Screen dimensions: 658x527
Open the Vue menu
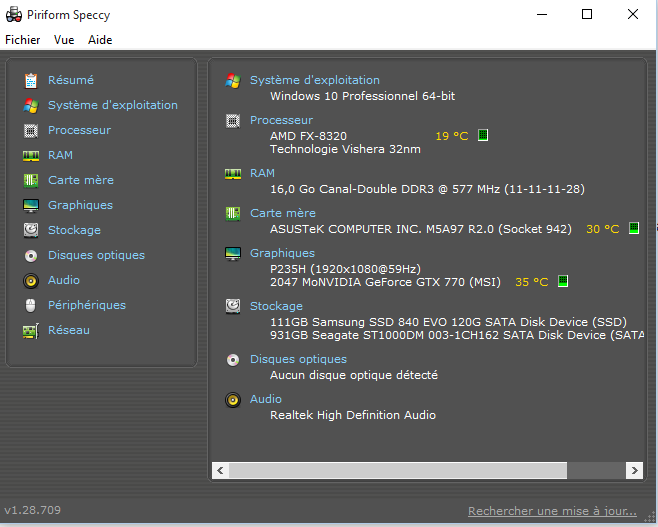tap(64, 40)
